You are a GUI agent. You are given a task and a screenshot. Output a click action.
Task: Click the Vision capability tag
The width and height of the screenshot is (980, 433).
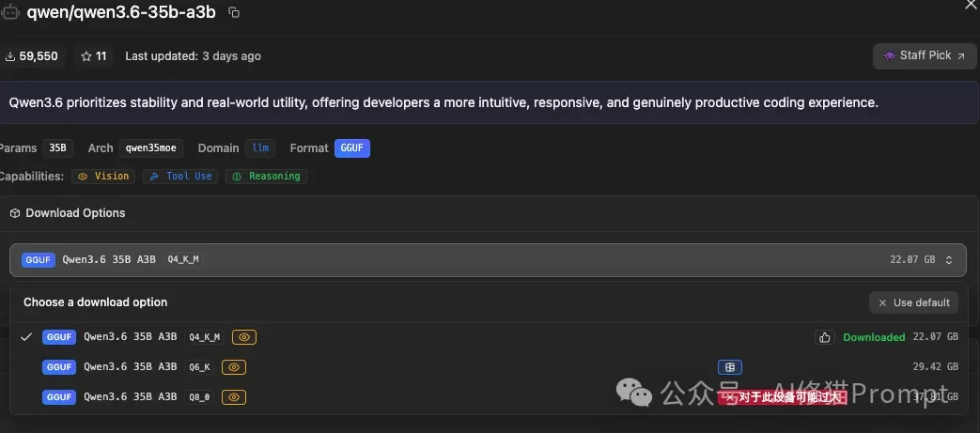[x=104, y=177]
